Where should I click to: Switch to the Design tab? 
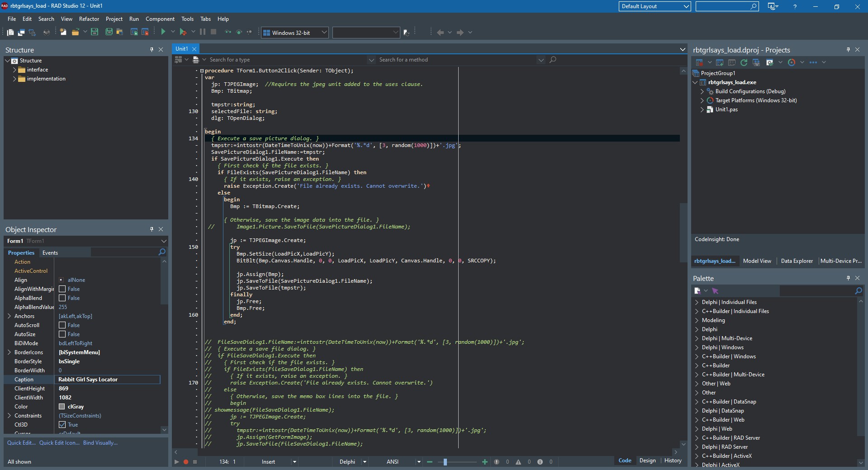[x=647, y=461]
